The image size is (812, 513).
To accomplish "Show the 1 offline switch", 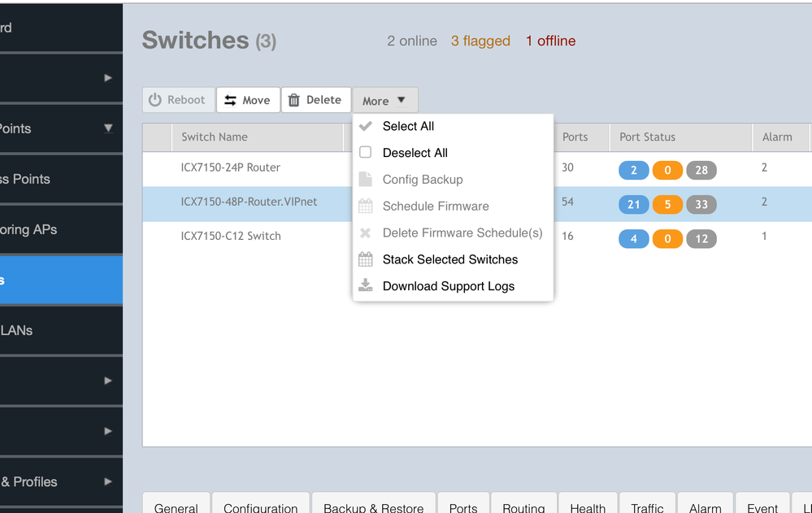I will pyautogui.click(x=550, y=41).
